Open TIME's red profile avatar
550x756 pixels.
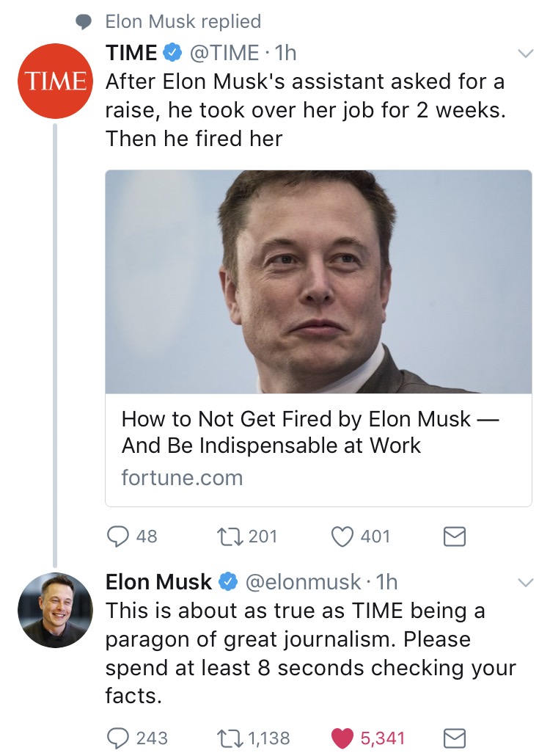pos(56,81)
